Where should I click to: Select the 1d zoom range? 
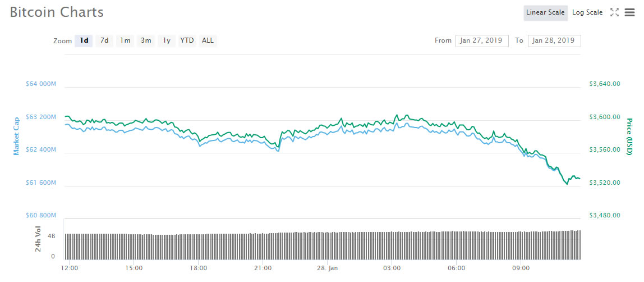tap(84, 40)
